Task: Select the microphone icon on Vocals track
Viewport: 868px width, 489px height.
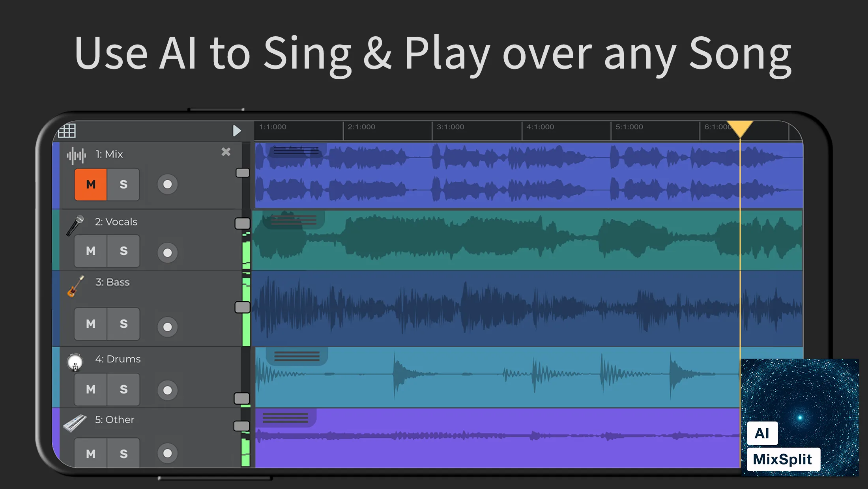Action: (x=76, y=226)
